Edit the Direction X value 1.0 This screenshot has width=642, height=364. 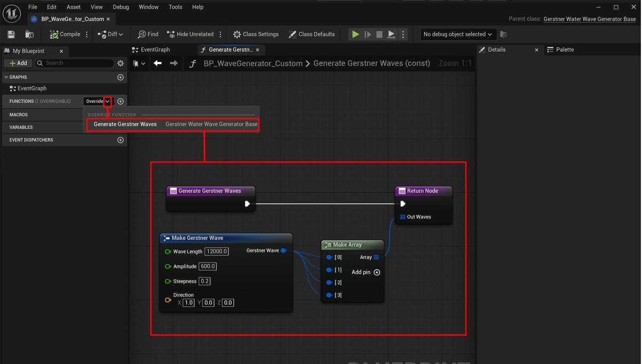click(188, 303)
